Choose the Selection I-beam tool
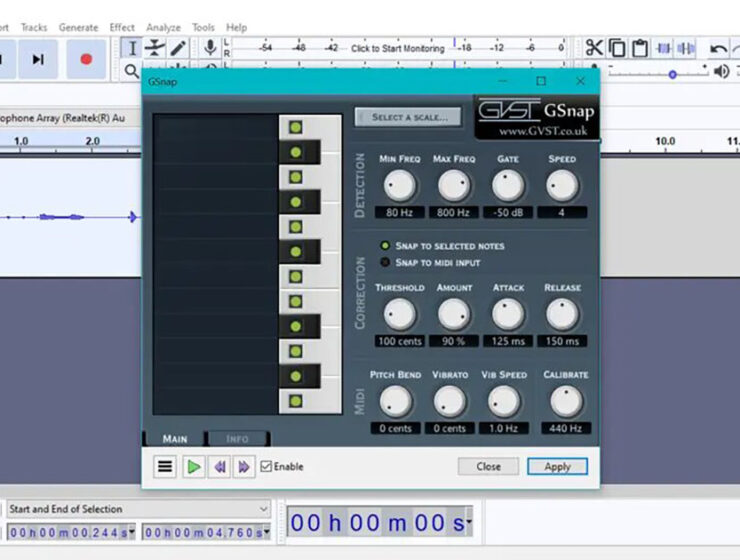The image size is (740, 560). tap(131, 48)
